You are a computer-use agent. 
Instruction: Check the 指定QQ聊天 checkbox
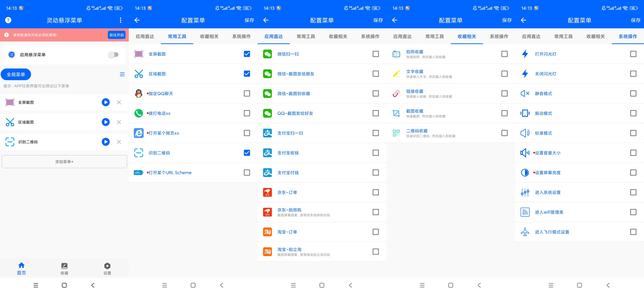(x=247, y=94)
